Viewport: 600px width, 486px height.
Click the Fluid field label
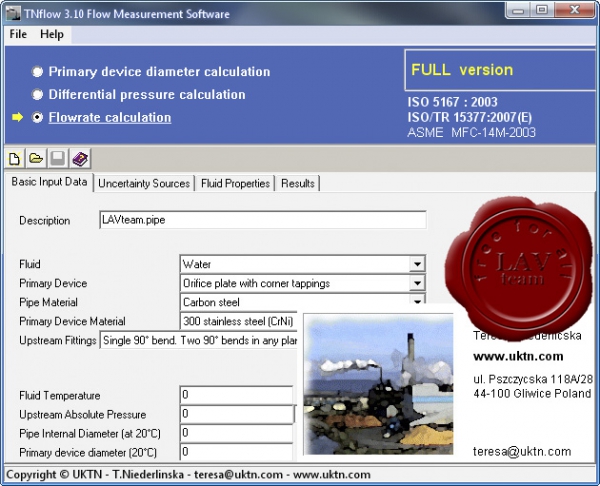pyautogui.click(x=30, y=264)
